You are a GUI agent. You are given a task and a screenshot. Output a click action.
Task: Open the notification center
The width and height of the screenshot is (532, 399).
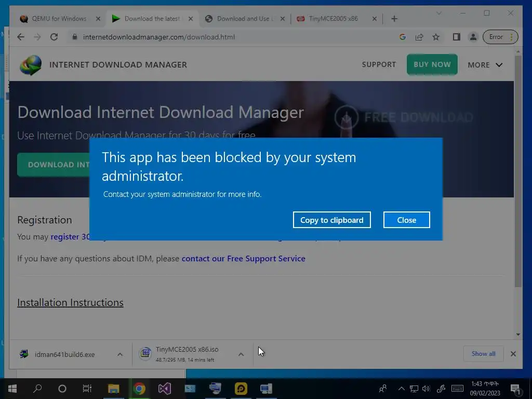pyautogui.click(x=515, y=389)
